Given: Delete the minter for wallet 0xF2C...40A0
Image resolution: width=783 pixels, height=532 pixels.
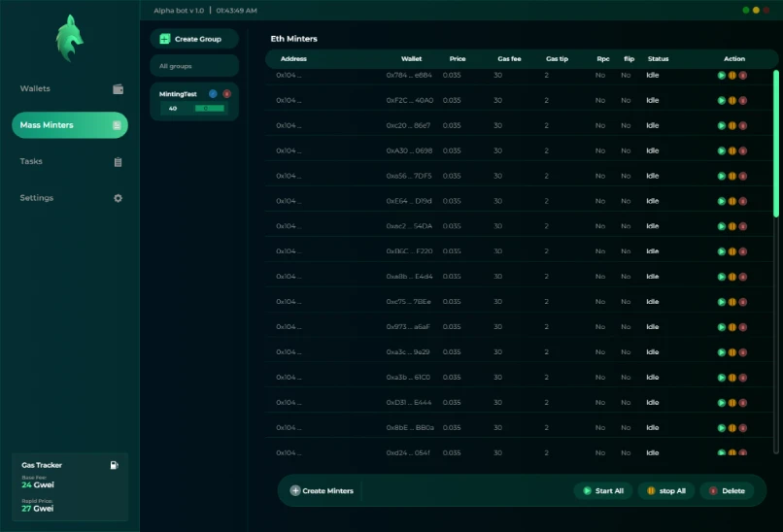Looking at the screenshot, I should [743, 100].
